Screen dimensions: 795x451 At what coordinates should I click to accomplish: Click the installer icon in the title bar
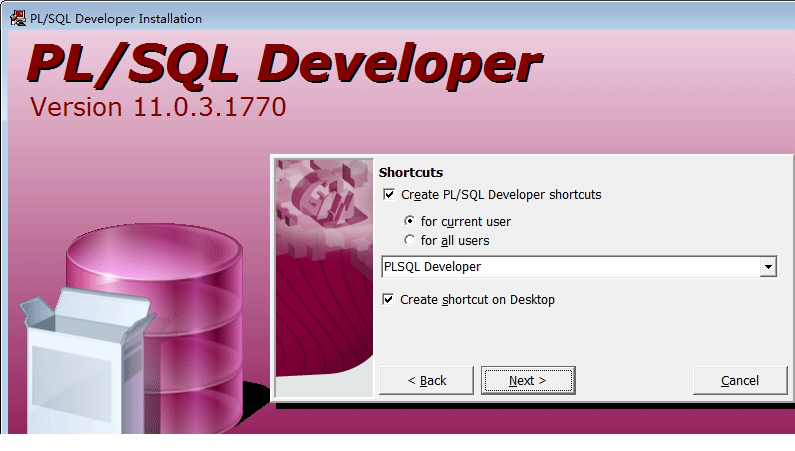click(18, 19)
